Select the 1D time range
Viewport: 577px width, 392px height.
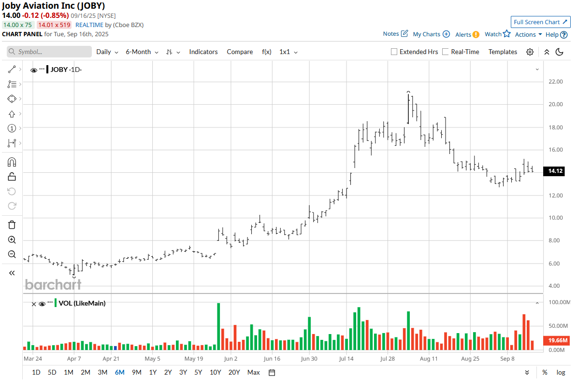(36, 373)
